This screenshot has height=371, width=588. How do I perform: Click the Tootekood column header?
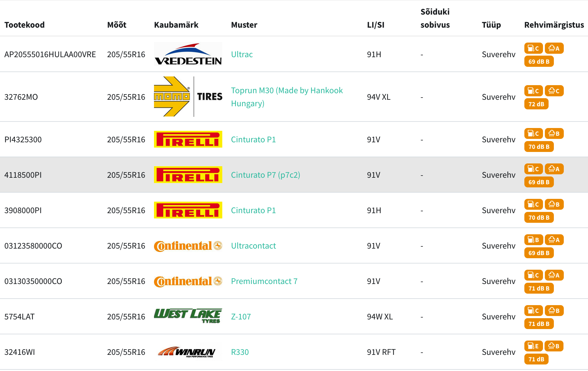pyautogui.click(x=25, y=25)
